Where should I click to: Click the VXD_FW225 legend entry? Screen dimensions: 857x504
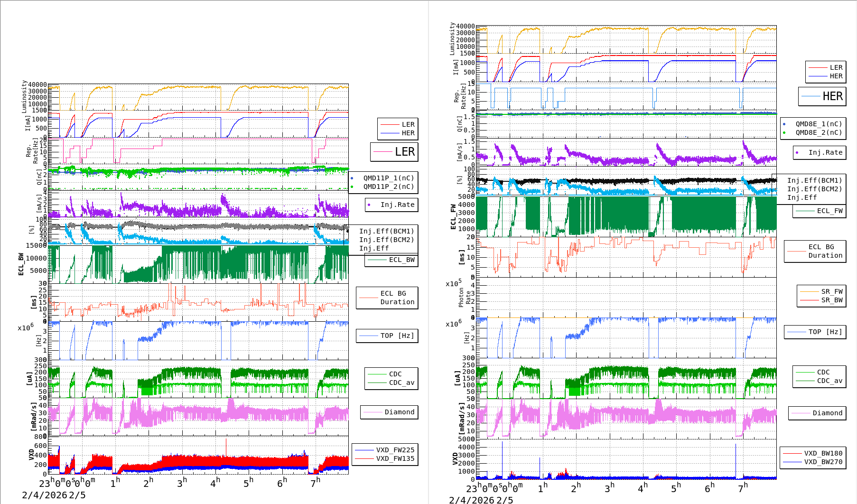click(x=395, y=450)
